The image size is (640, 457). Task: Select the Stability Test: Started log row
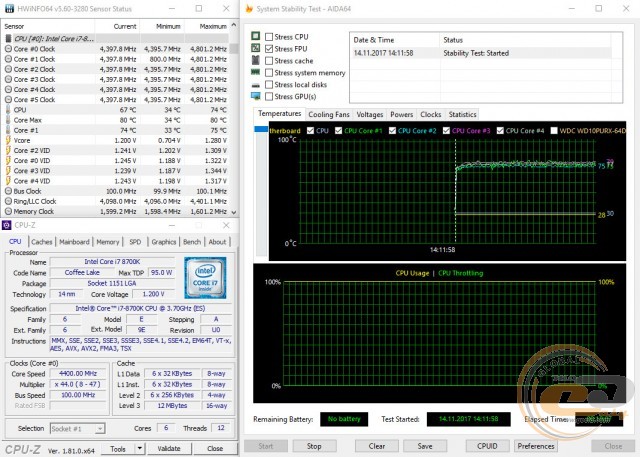coord(482,53)
